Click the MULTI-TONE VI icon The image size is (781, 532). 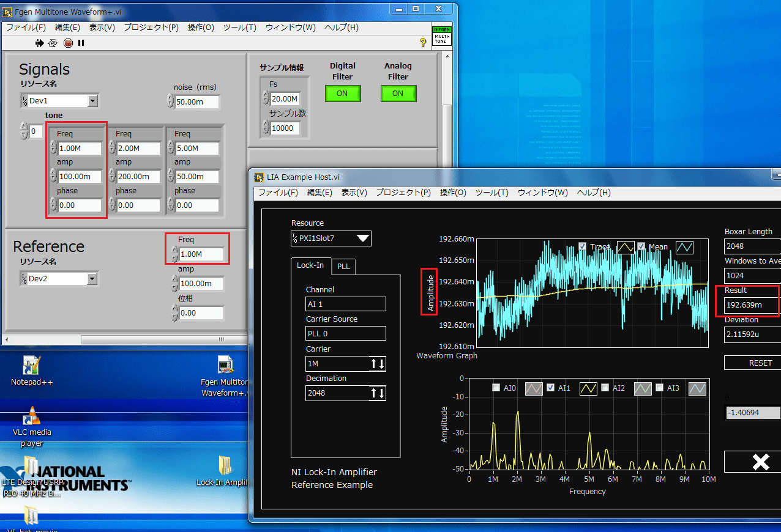click(x=441, y=37)
